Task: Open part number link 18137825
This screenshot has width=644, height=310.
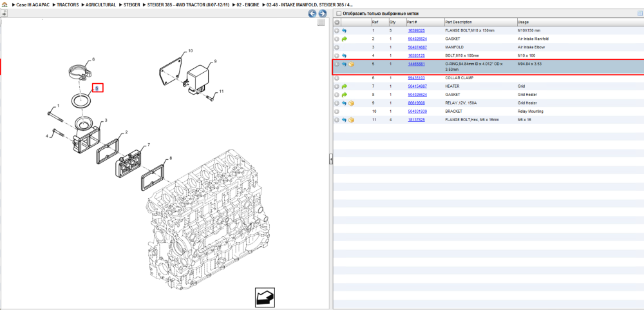Action: [x=416, y=120]
